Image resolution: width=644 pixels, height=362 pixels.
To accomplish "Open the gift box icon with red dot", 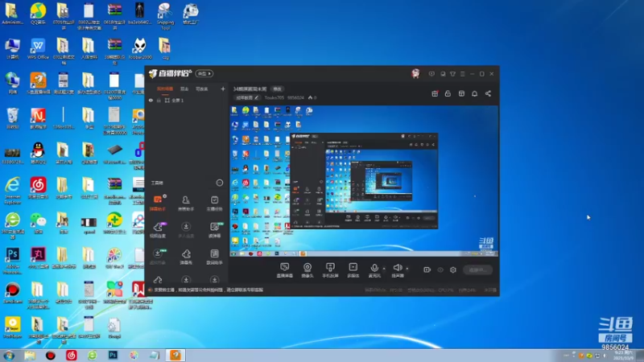I will (435, 93).
